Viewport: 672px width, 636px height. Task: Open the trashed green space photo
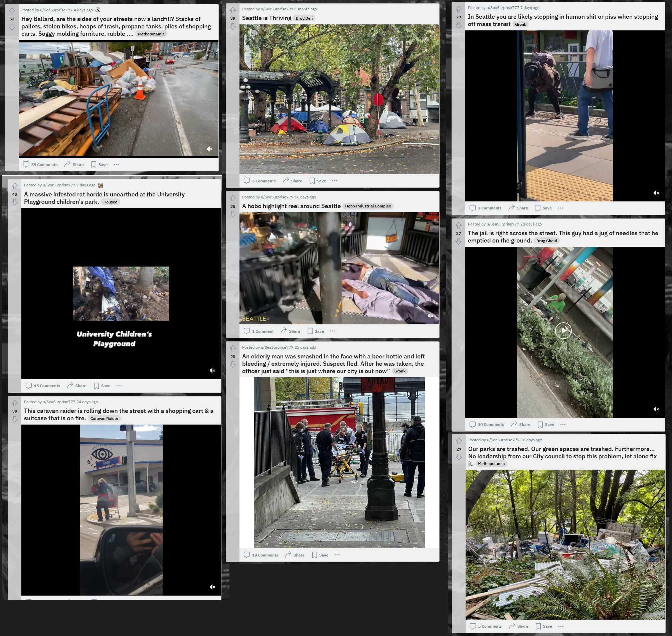[x=565, y=544]
